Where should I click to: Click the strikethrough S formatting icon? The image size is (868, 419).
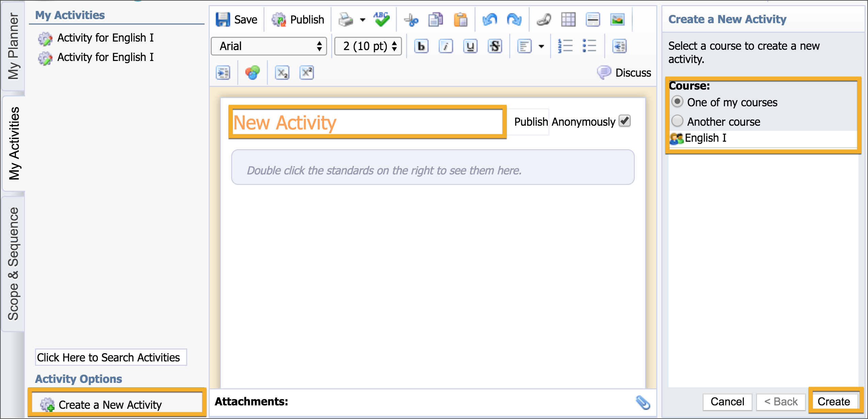pyautogui.click(x=495, y=46)
